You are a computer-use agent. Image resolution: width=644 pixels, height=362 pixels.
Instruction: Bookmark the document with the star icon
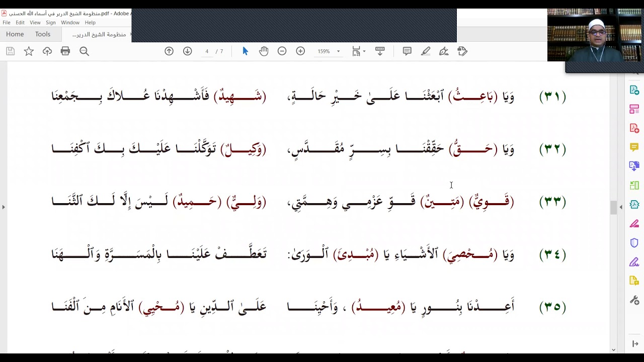click(29, 51)
